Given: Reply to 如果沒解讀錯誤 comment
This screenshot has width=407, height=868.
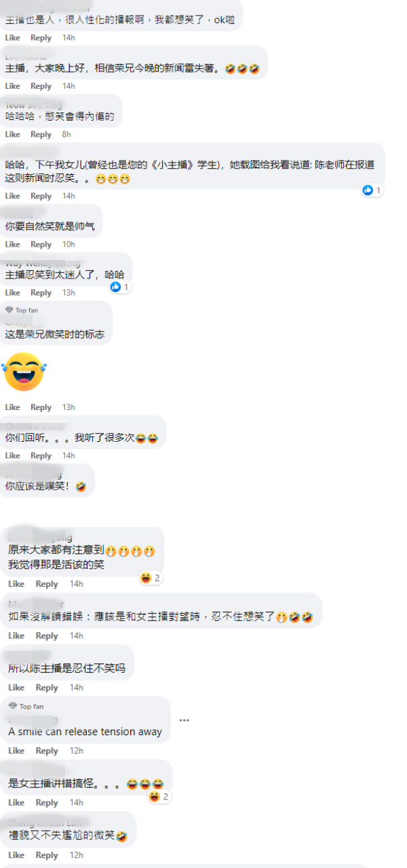Looking at the screenshot, I should [x=47, y=636].
